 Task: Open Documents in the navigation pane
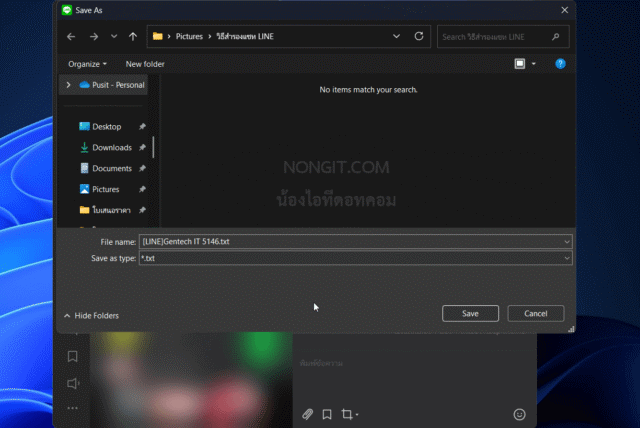[x=106, y=168]
